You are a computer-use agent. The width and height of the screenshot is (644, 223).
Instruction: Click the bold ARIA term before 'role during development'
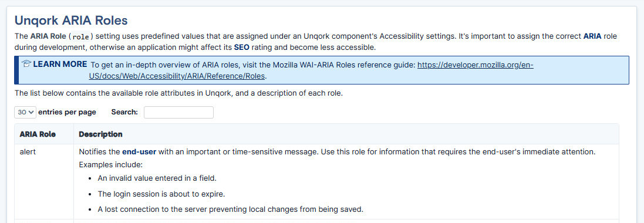pyautogui.click(x=592, y=36)
